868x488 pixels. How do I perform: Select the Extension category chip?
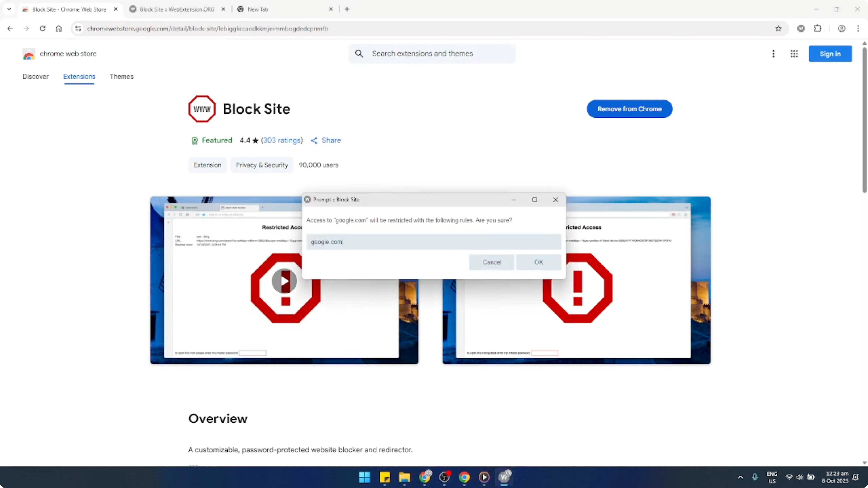pyautogui.click(x=208, y=165)
